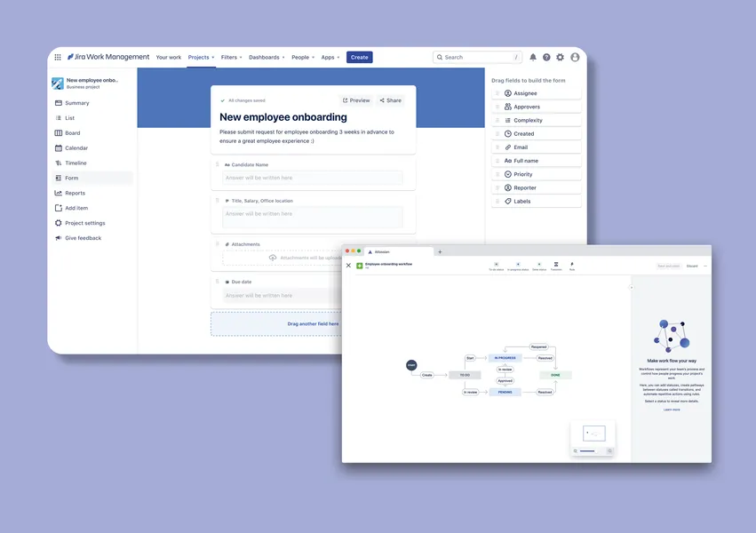Click the Jira Work Management logo

(x=108, y=57)
